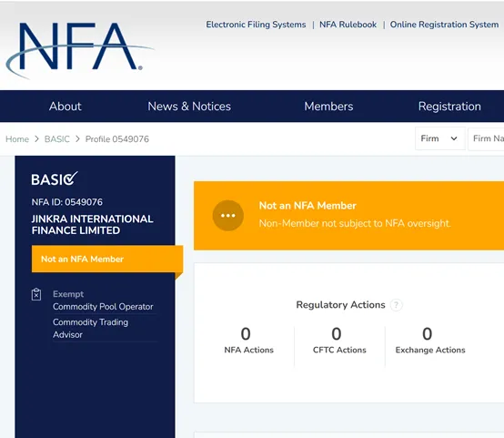Open the News & Notices menu
Image resolution: width=504 pixels, height=438 pixels.
click(189, 107)
